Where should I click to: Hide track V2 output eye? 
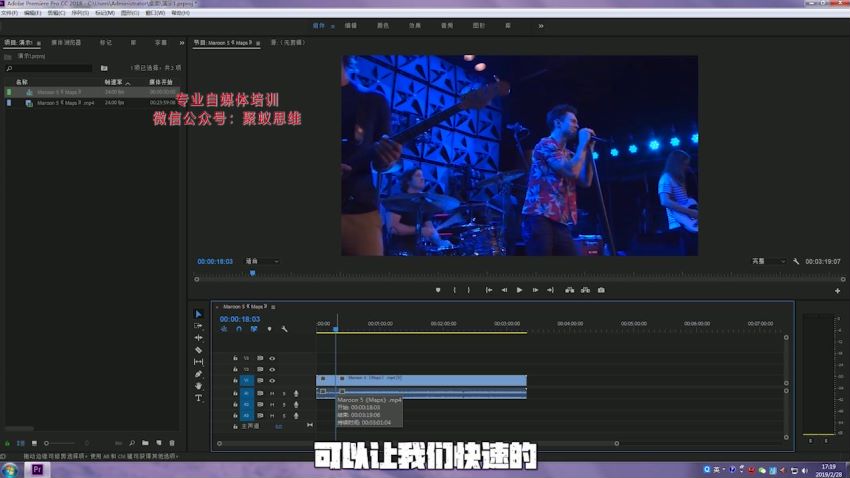[272, 370]
